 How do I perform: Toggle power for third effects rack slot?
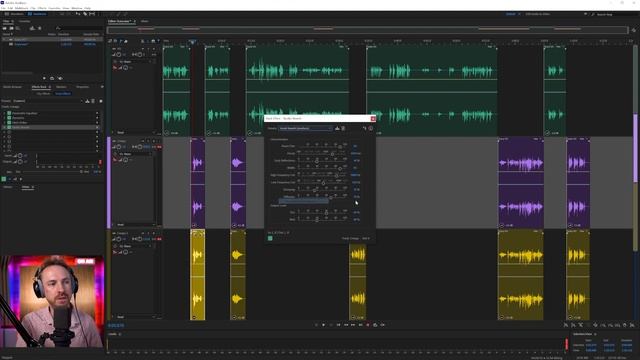[x=9, y=122]
